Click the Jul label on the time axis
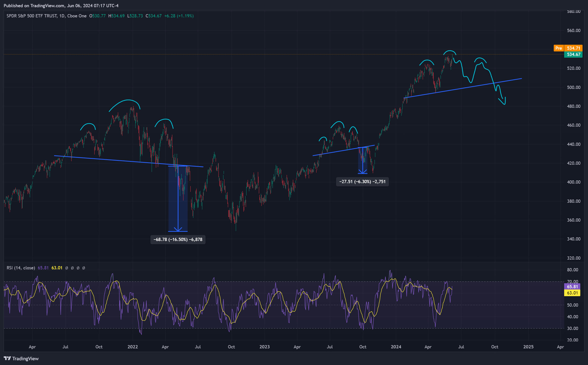Image resolution: width=588 pixels, height=365 pixels. (x=66, y=347)
